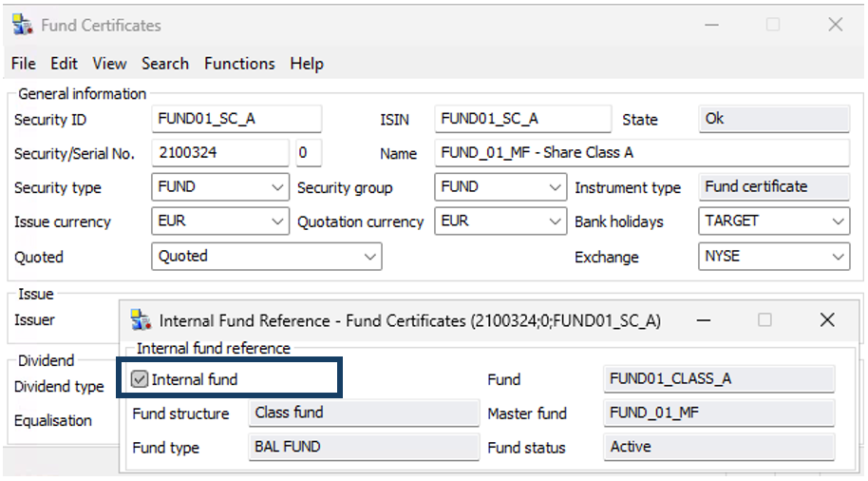
Task: Click the Instrument type Fund certificate field
Action: [x=774, y=187]
